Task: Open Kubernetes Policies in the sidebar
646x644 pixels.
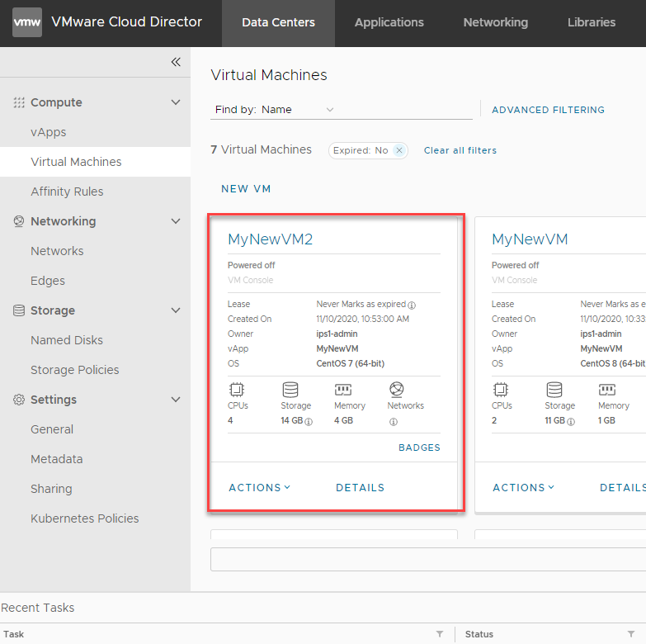Action: tap(84, 519)
